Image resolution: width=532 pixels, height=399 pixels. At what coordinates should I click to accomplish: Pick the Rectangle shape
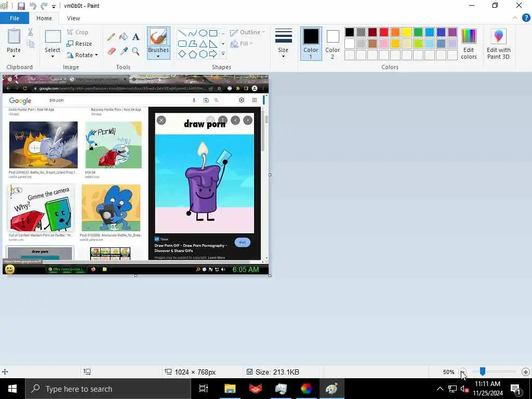click(x=213, y=33)
